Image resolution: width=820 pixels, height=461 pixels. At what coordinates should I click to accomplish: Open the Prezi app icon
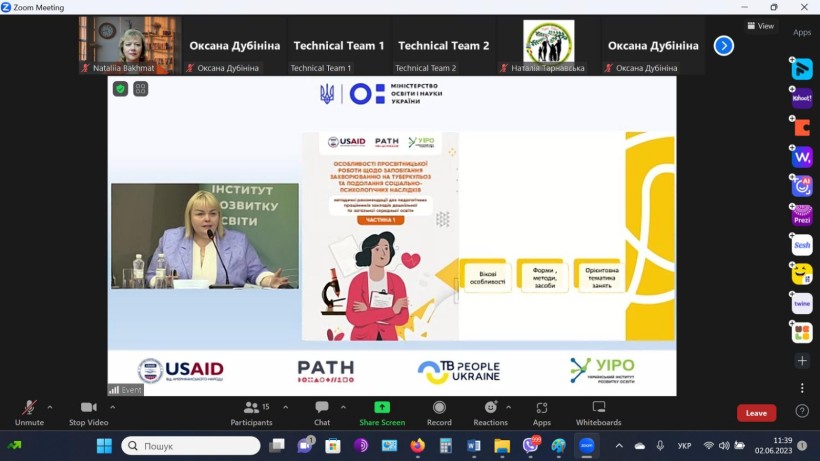802,215
